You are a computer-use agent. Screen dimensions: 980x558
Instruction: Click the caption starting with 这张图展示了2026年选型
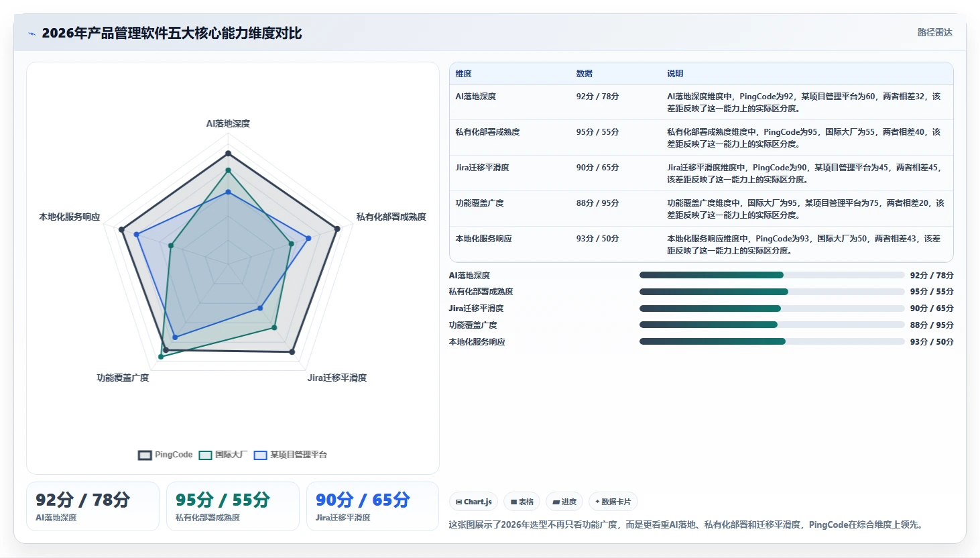(x=687, y=525)
